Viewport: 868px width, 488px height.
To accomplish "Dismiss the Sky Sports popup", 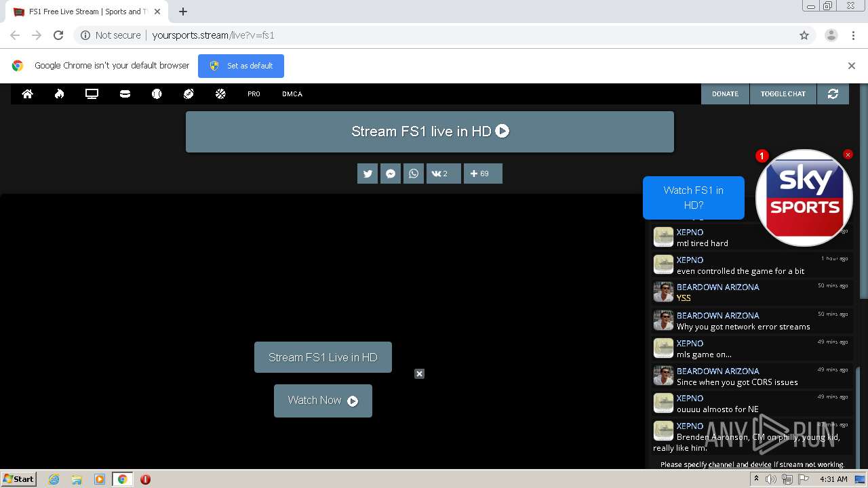I will click(848, 155).
